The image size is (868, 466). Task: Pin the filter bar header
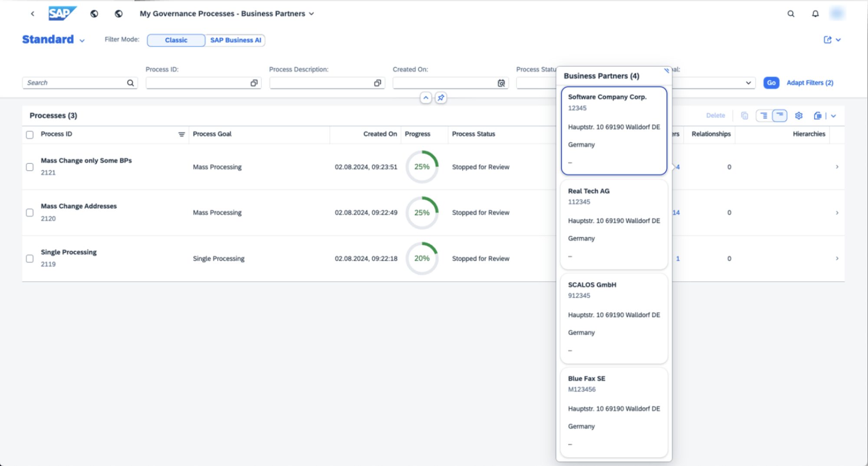point(441,98)
